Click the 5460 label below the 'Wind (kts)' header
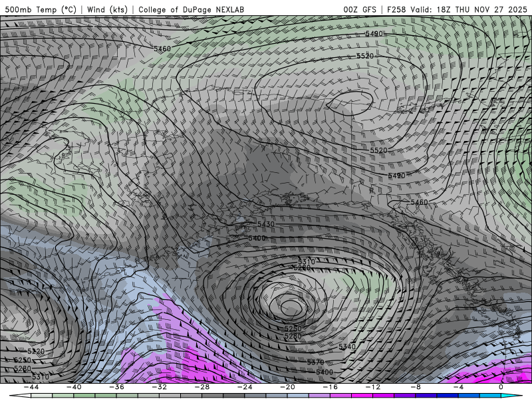This screenshot has width=532, height=399. click(162, 49)
